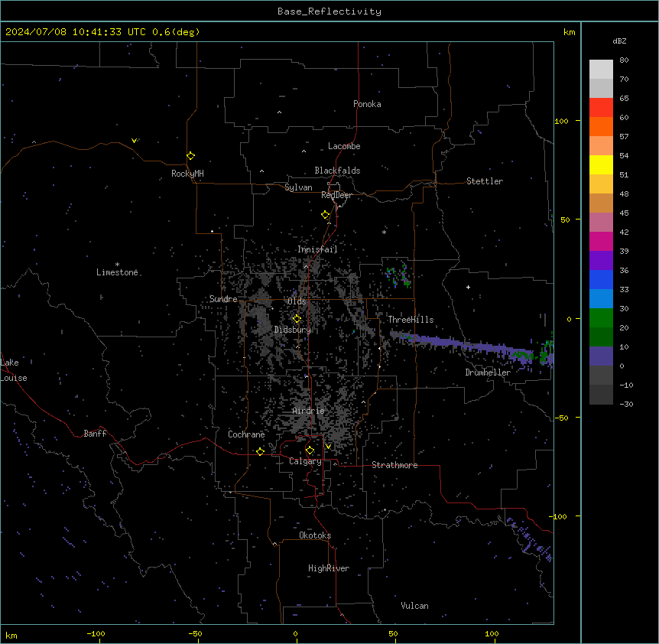Screen dimensions: 659x644
Task: Click the Ponoka city label
Action: click(367, 104)
